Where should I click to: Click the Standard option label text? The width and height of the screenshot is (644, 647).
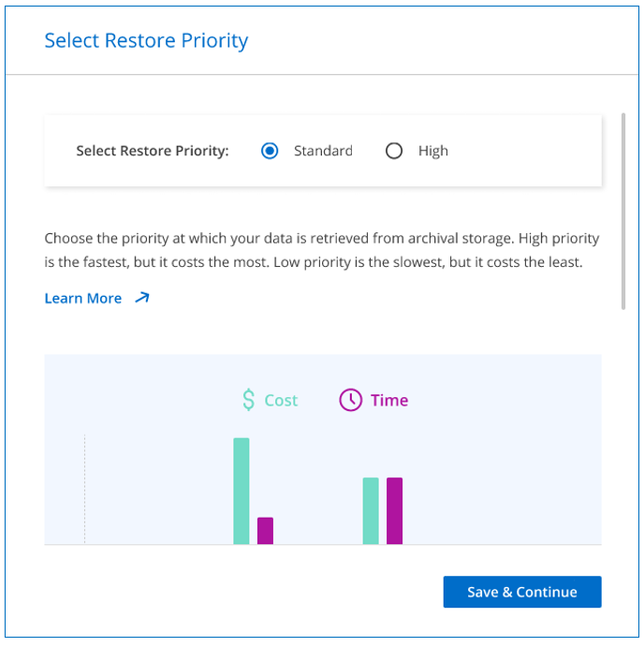[x=323, y=151]
